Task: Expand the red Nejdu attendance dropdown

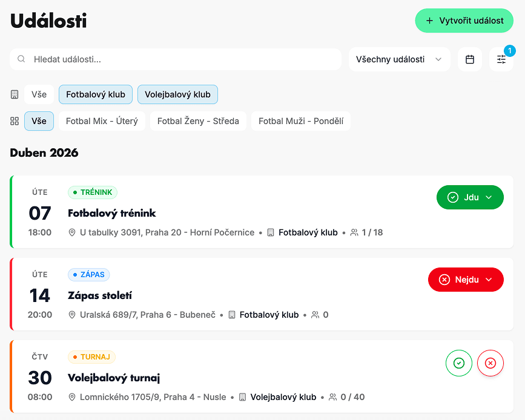Action: pos(466,280)
